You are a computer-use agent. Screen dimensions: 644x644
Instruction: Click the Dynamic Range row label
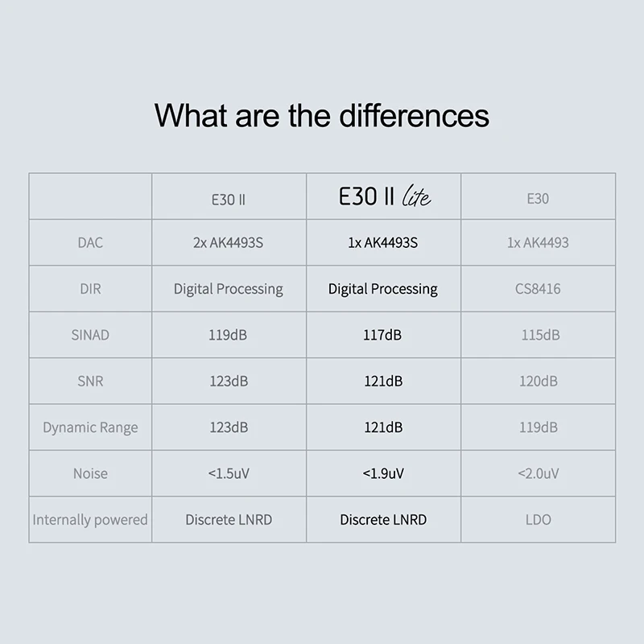click(x=90, y=427)
